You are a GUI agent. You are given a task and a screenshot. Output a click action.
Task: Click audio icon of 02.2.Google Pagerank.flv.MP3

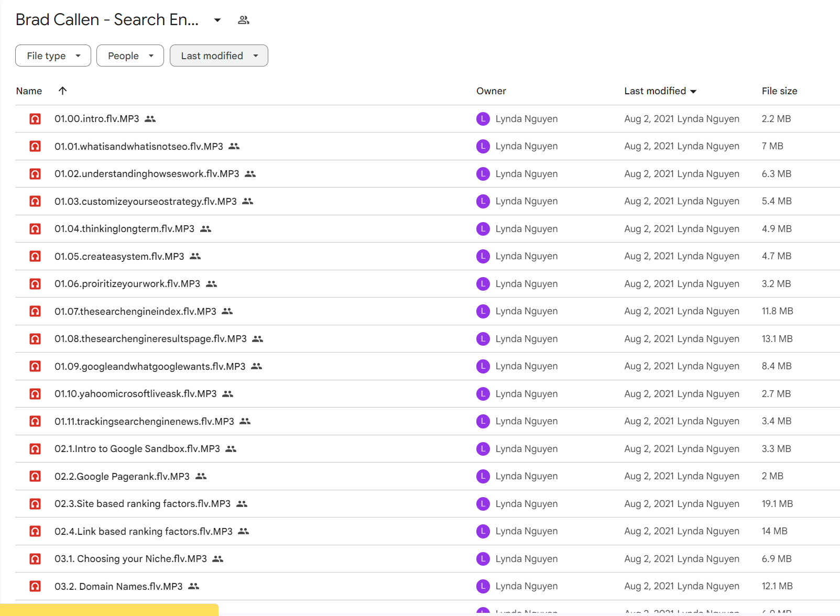coord(35,476)
